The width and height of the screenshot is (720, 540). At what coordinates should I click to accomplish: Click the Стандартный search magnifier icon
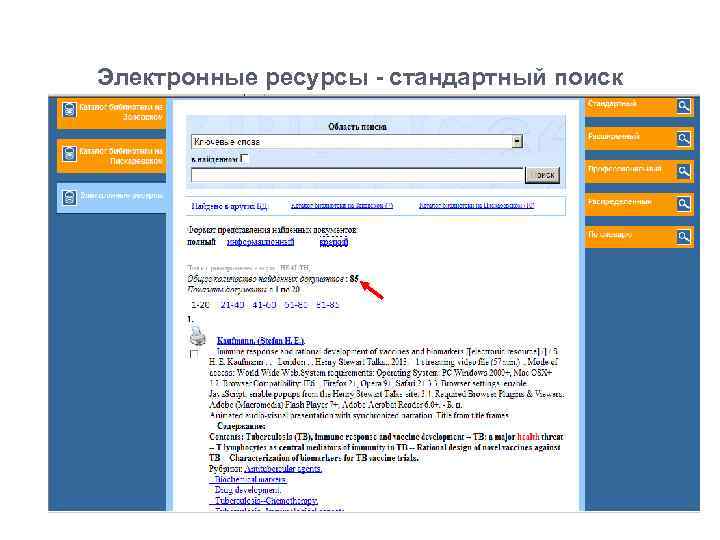[x=683, y=106]
